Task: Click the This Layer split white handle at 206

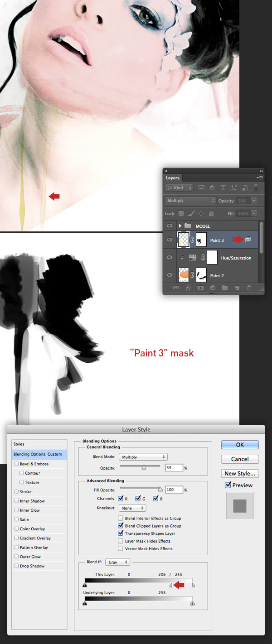Action: coord(171,585)
